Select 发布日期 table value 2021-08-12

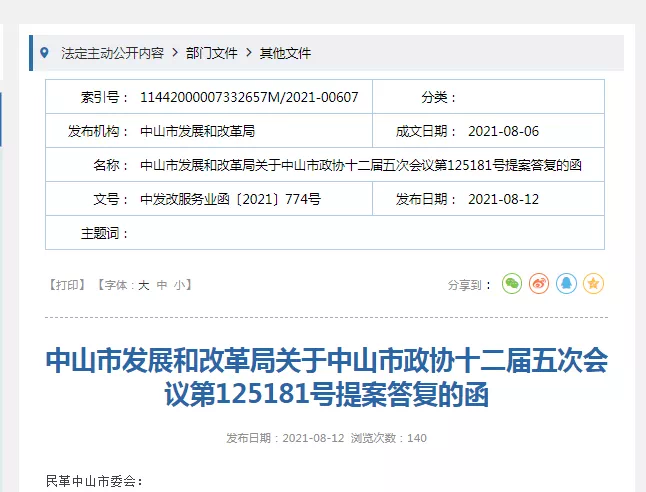coord(503,199)
